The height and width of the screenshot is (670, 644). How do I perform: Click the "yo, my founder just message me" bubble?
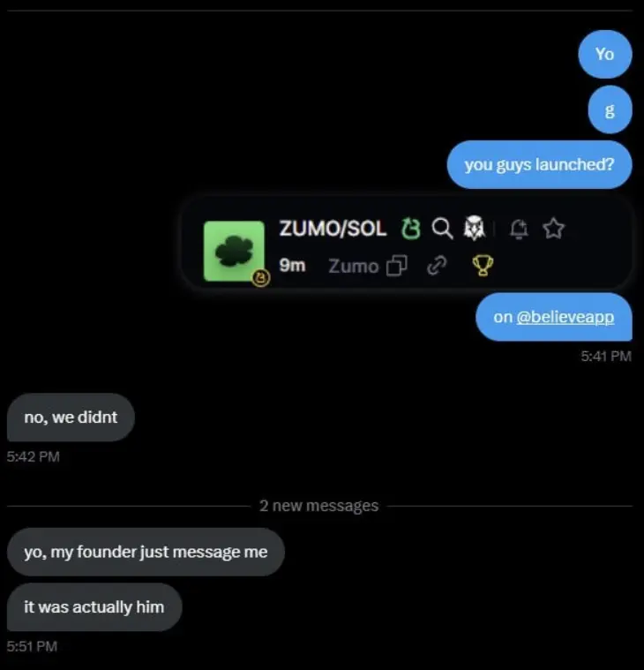point(146,552)
